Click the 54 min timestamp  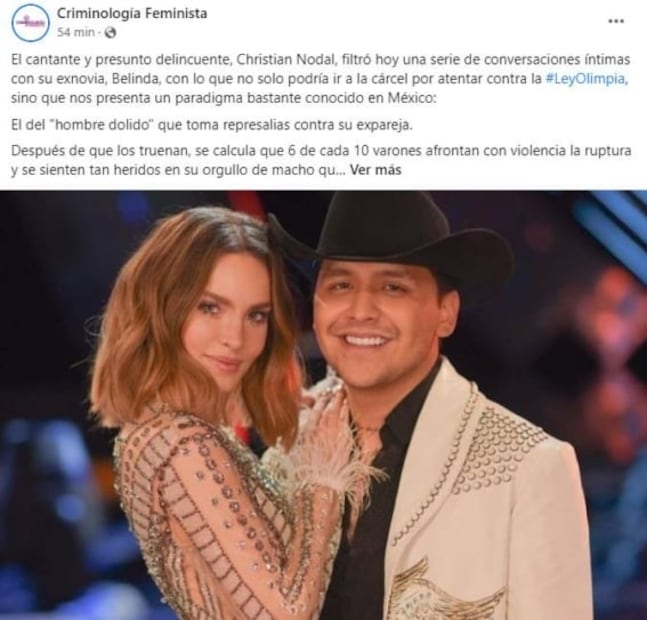click(x=76, y=32)
